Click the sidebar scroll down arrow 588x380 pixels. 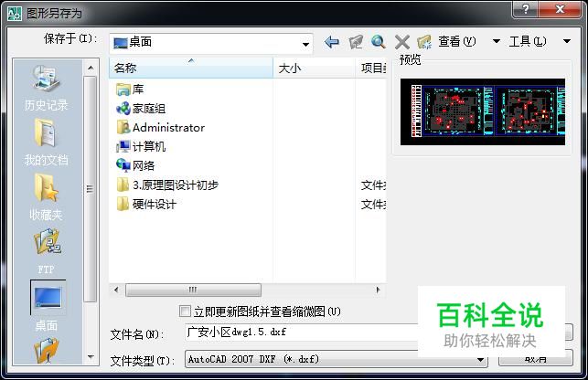[91, 357]
